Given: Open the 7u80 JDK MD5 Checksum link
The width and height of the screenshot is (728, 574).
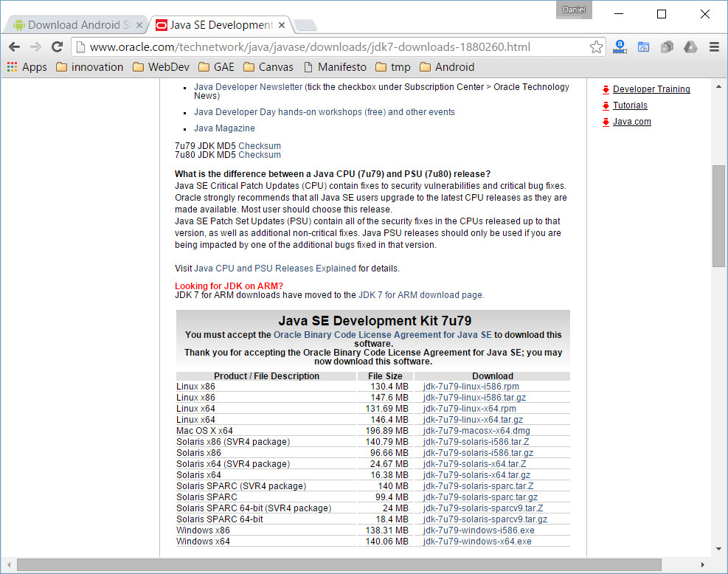Looking at the screenshot, I should (x=260, y=155).
